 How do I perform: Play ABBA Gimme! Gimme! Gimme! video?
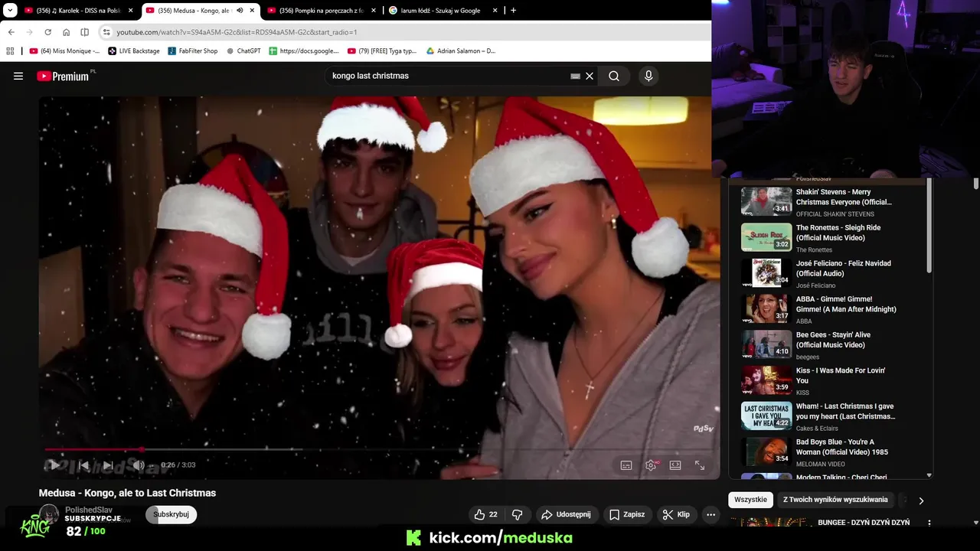click(x=831, y=308)
